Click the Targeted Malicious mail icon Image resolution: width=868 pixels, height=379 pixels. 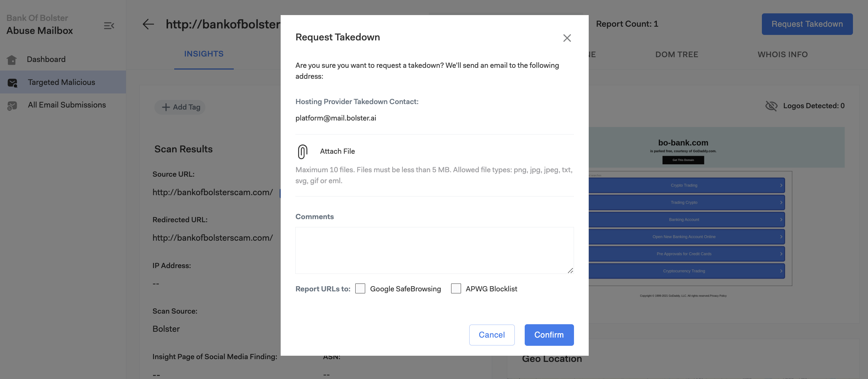(x=12, y=83)
